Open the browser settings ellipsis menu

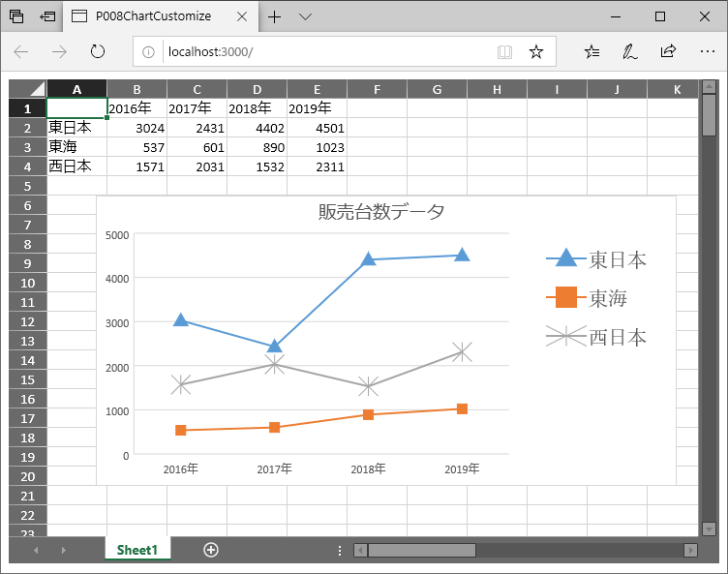(707, 51)
